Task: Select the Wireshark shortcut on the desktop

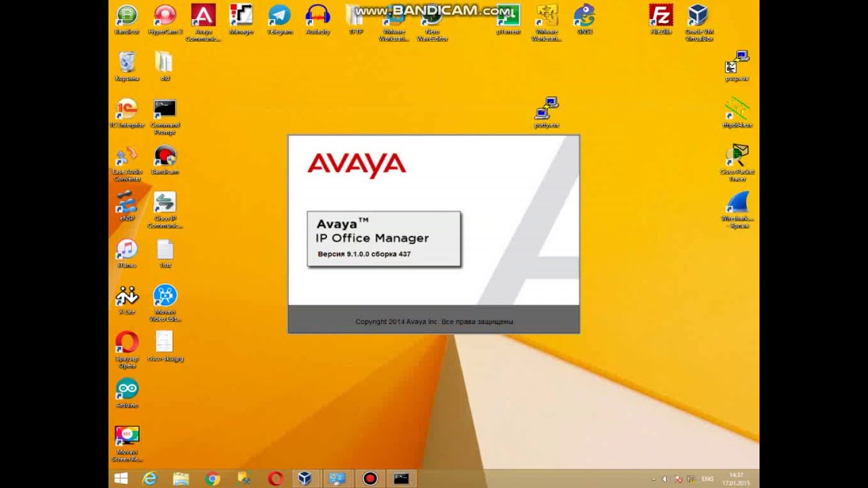Action: click(736, 210)
